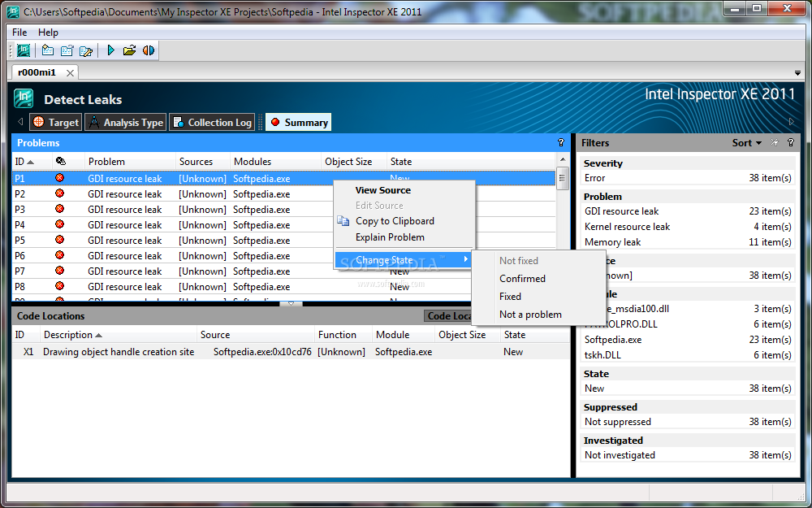The height and width of the screenshot is (508, 812).
Task: Filter by tskh.DLL module
Action: (x=687, y=355)
